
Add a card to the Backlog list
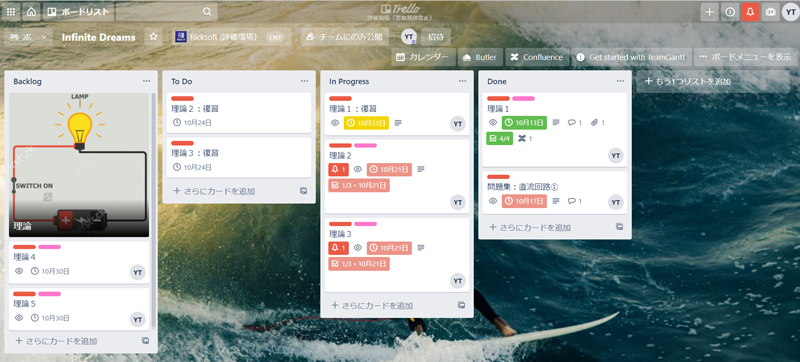[x=56, y=341]
